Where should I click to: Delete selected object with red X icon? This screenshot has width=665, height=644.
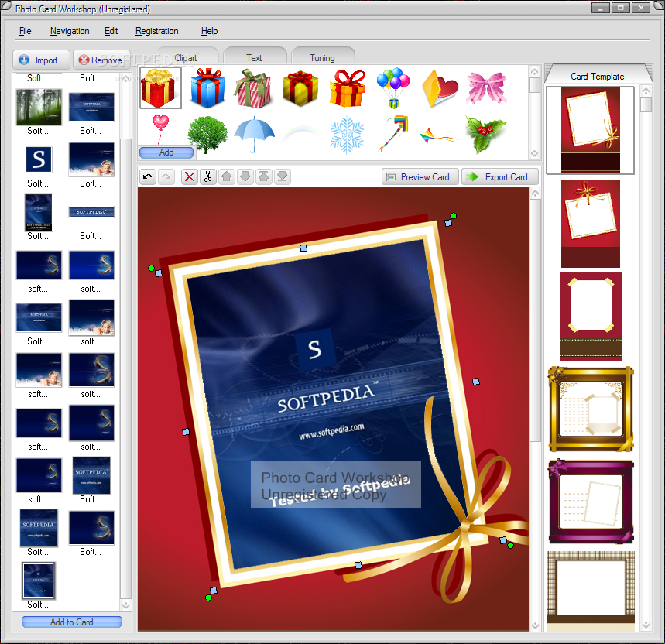[x=190, y=176]
